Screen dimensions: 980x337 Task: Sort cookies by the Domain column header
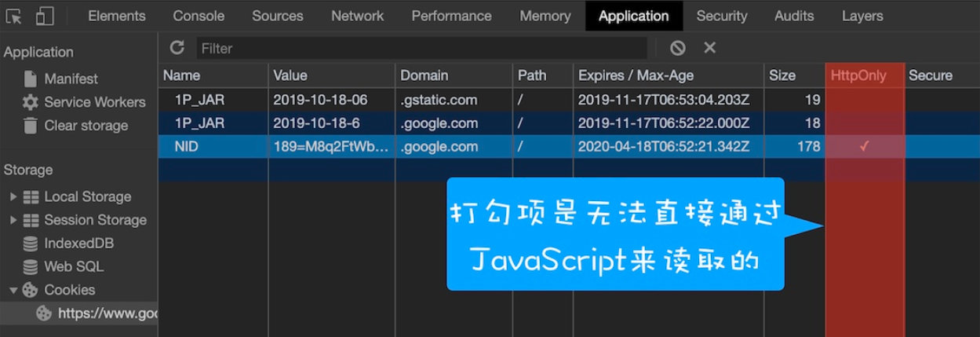tap(454, 75)
